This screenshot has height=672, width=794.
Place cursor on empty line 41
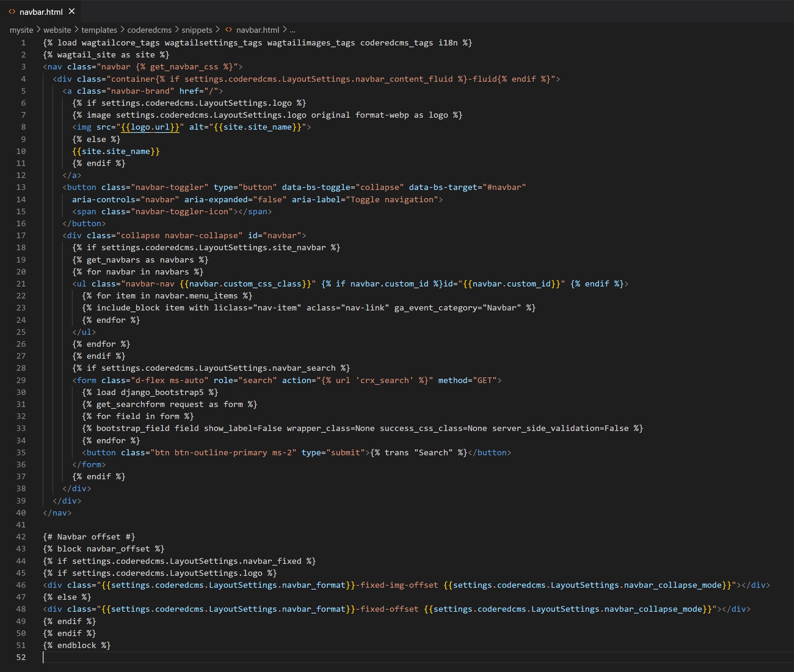tap(114, 525)
